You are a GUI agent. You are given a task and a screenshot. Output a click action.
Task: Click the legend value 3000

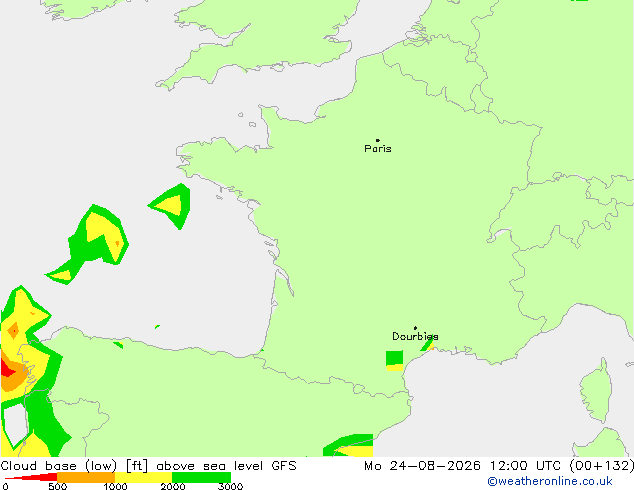(230, 486)
